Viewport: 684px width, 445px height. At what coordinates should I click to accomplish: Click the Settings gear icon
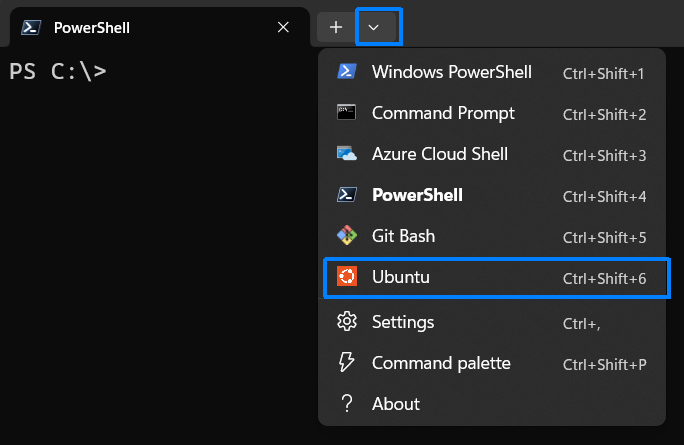pos(347,322)
